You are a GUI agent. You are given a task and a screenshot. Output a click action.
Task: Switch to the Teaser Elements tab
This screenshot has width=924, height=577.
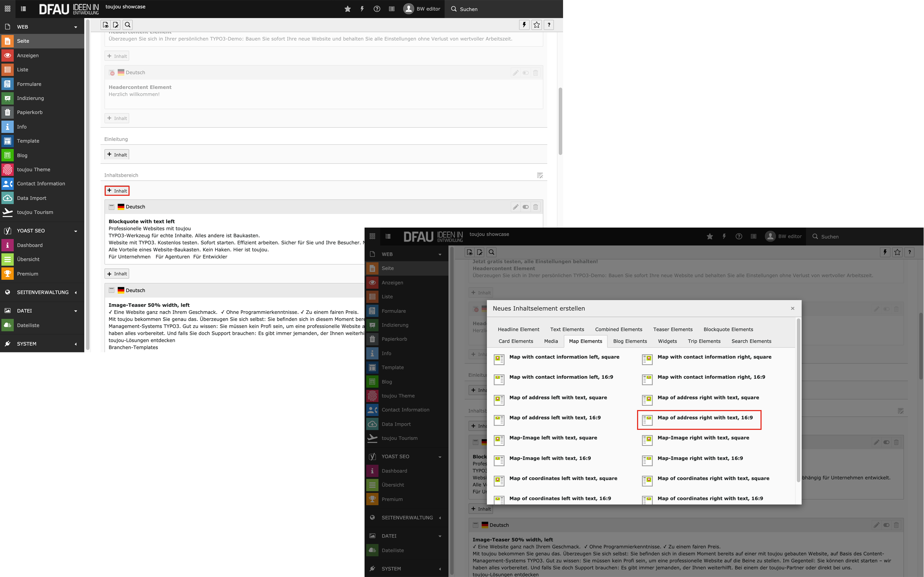(x=672, y=329)
